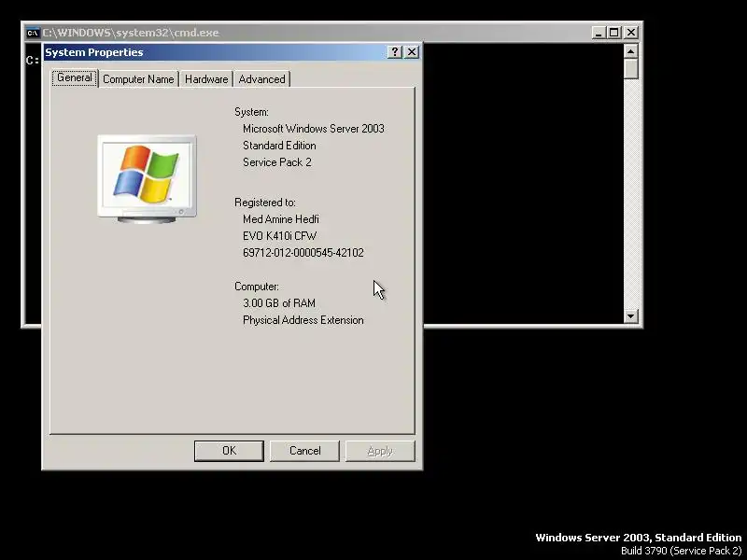Open the Hardware tab
This screenshot has height=560, width=747.
click(x=205, y=79)
